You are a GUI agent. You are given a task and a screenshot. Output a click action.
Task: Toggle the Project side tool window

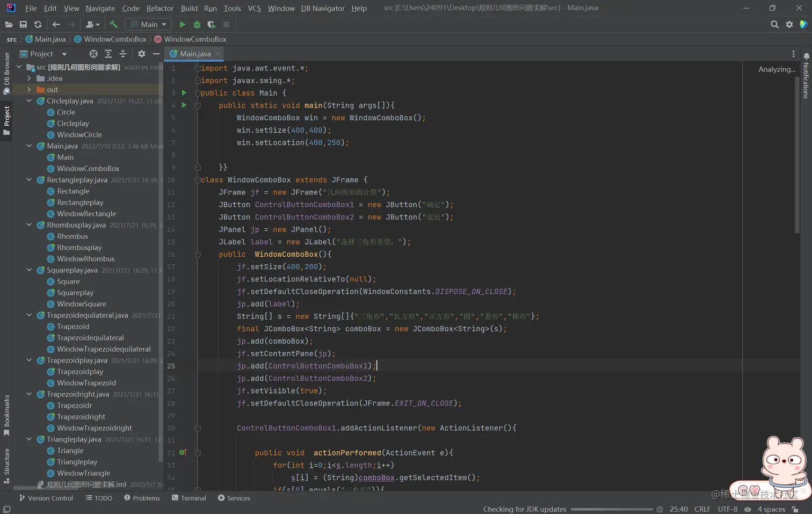(x=6, y=120)
